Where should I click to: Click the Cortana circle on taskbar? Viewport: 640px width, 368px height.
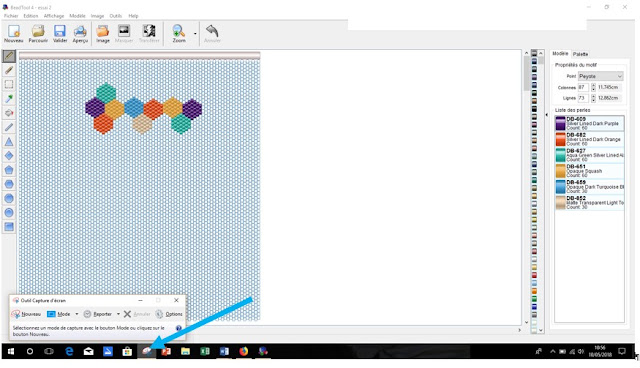tap(30, 351)
